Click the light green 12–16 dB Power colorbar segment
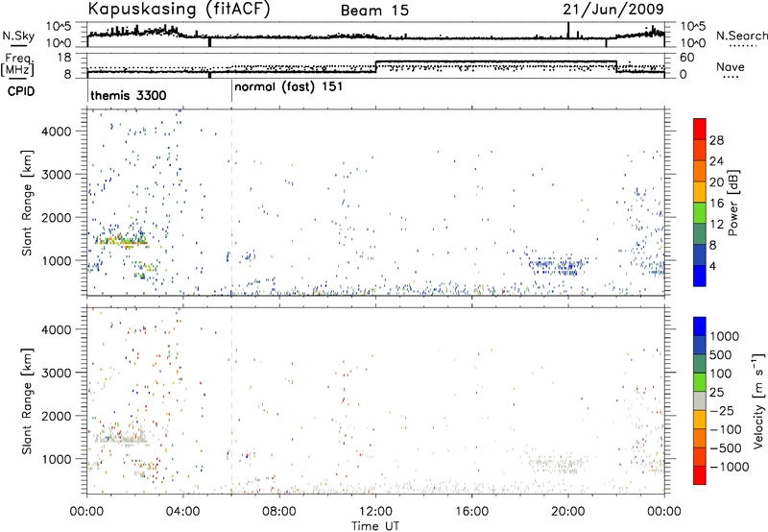The width and height of the screenshot is (768, 532). click(x=700, y=212)
